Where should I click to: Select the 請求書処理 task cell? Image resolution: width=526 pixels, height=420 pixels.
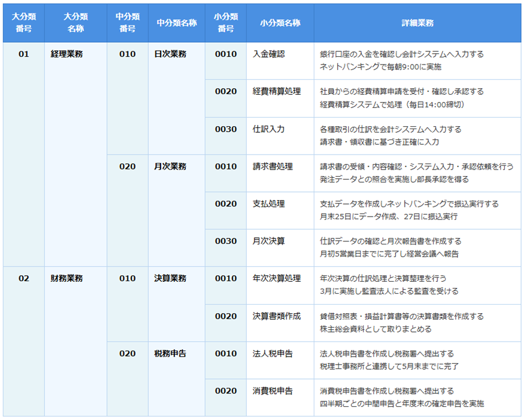[274, 166]
